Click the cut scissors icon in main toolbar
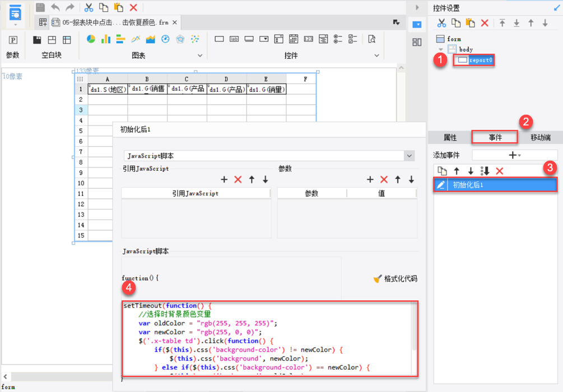The width and height of the screenshot is (563, 392). coord(89,7)
